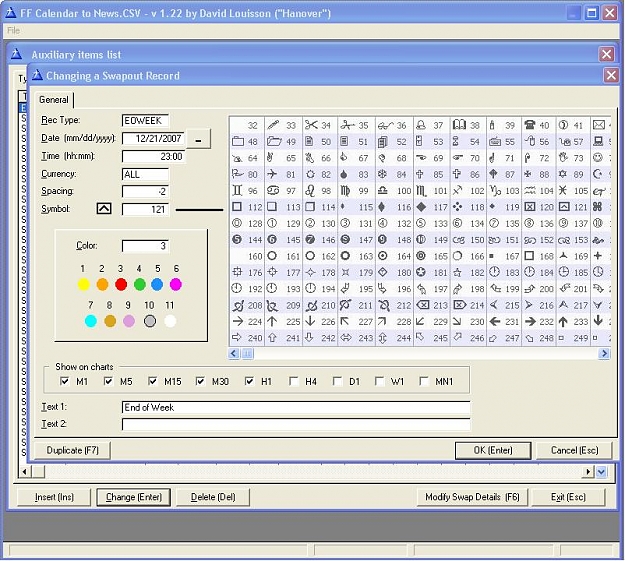Choose the star symbol numbered 182
This screenshot has height=561, width=625.
click(458, 272)
